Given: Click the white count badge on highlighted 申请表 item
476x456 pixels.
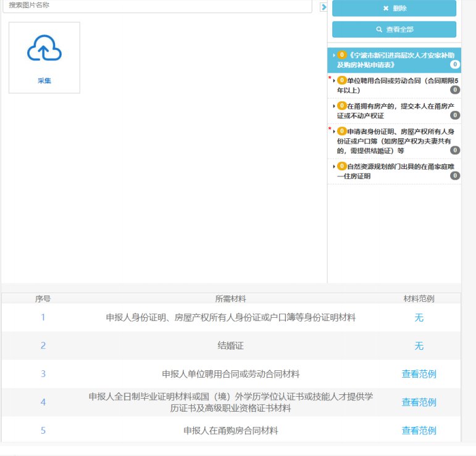Looking at the screenshot, I should 455,64.
